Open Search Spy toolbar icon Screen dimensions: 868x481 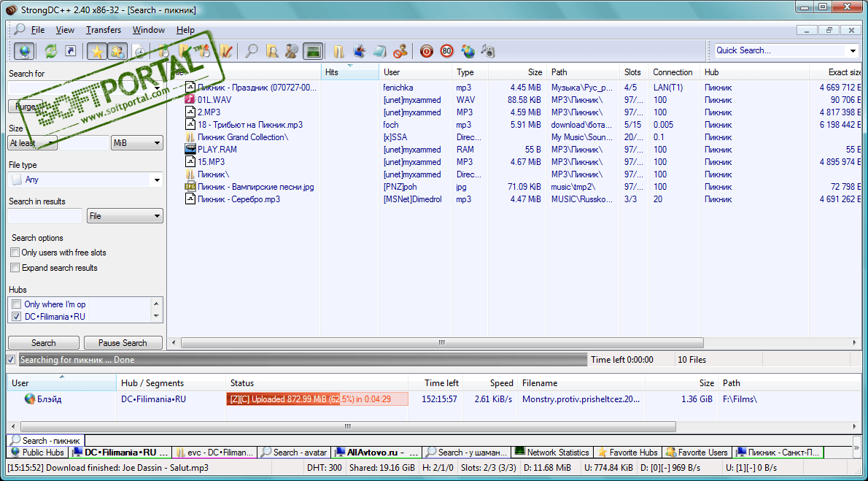(x=292, y=51)
